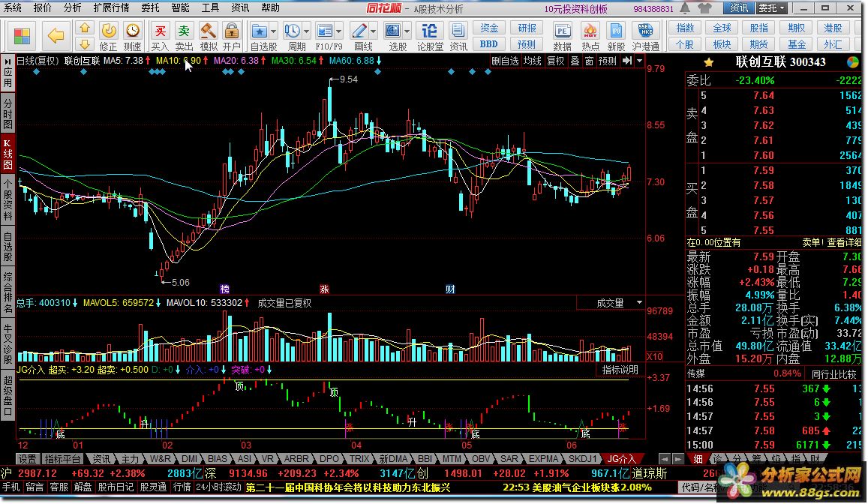Start 模拟 simulated trading
The height and width of the screenshot is (504, 868).
(x=208, y=37)
